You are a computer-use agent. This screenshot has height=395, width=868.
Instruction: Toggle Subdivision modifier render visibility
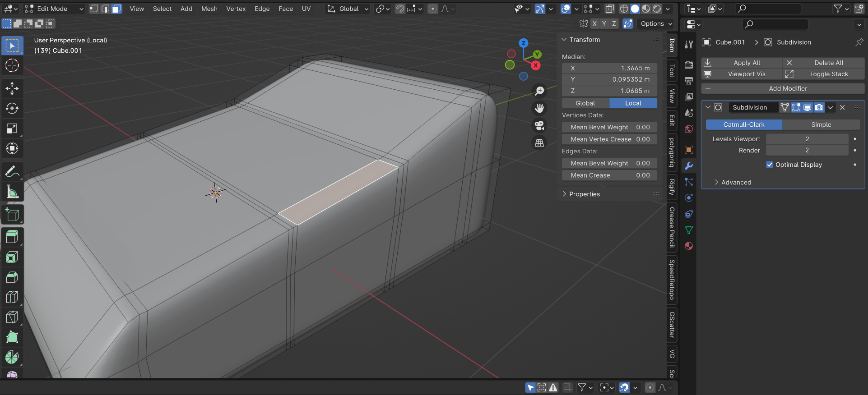819,107
